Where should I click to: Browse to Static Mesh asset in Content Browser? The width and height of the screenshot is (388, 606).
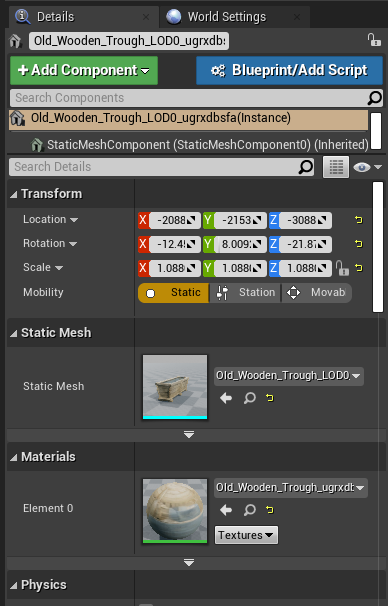250,398
